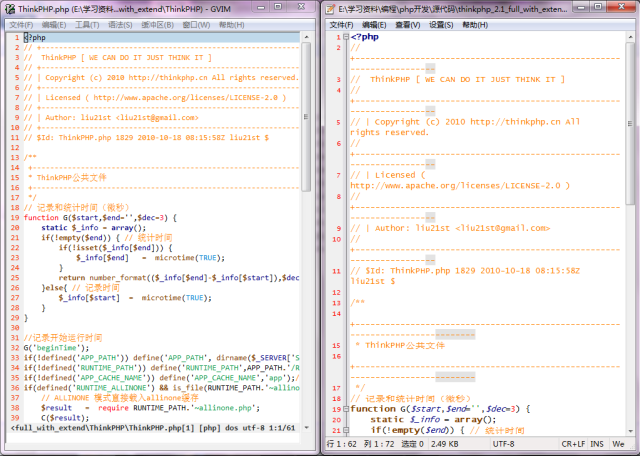This screenshot has height=456, width=640.
Task: Click the UTF-8 encoding in status bar
Action: [503, 443]
